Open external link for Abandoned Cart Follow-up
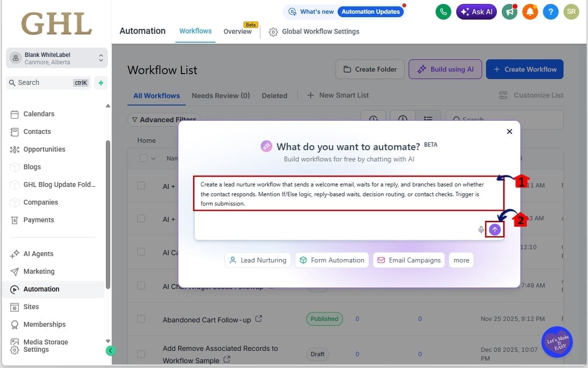The image size is (588, 368). (x=259, y=319)
